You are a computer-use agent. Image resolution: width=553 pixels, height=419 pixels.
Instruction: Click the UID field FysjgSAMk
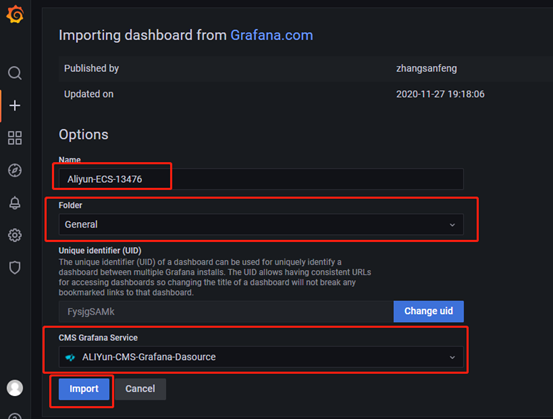(x=226, y=312)
